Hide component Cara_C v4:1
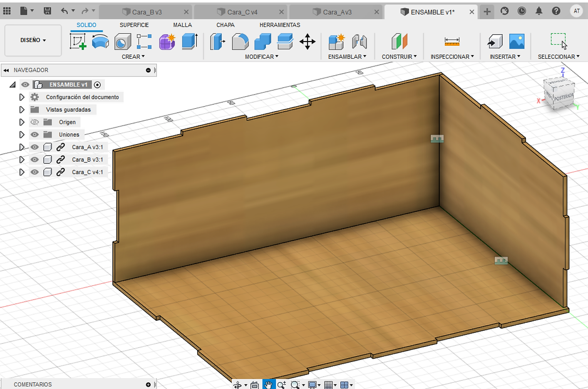This screenshot has height=389, width=588. pyautogui.click(x=35, y=172)
